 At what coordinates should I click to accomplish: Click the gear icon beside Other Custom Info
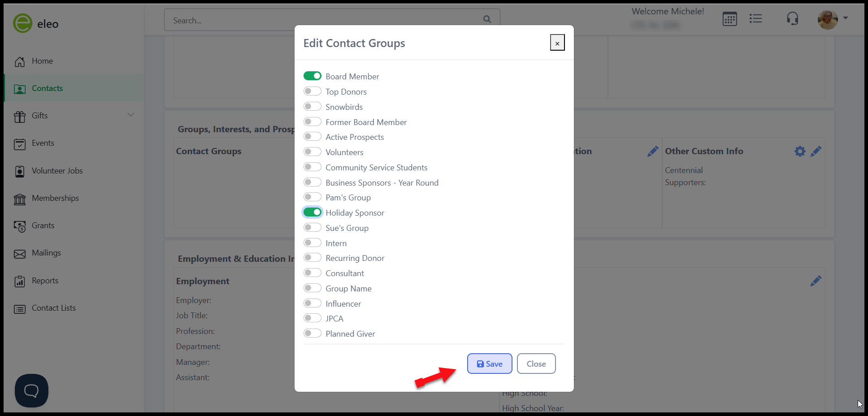pyautogui.click(x=800, y=151)
